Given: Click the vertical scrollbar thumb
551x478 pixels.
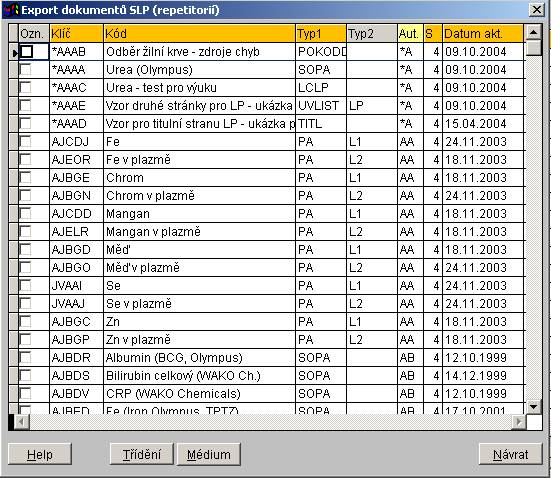Looking at the screenshot, I should click(x=533, y=48).
